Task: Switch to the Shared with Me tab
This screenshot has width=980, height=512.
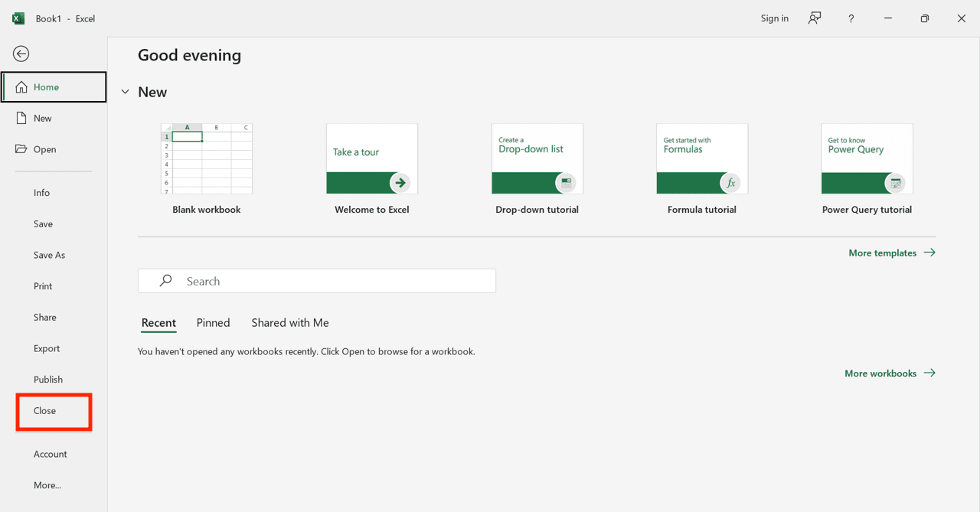Action: click(290, 323)
